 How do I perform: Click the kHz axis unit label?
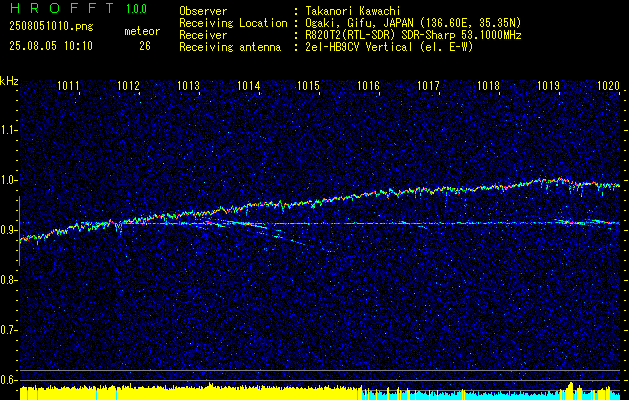pos(9,81)
